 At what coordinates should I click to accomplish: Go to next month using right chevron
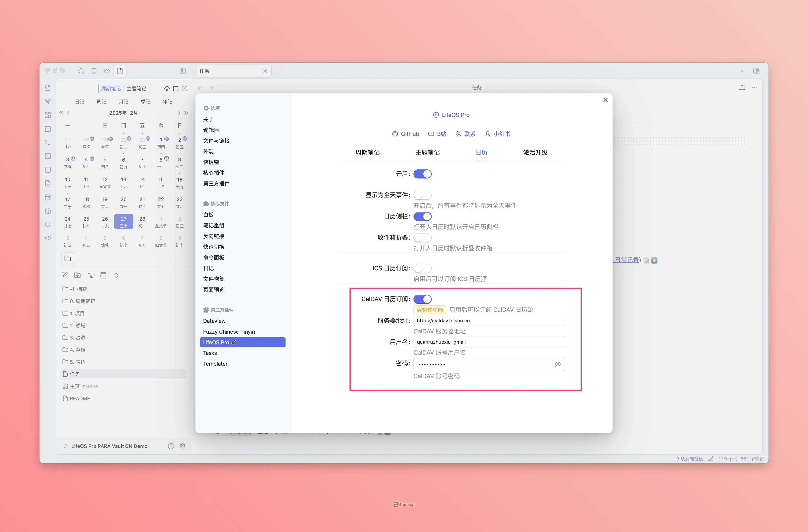(x=179, y=113)
